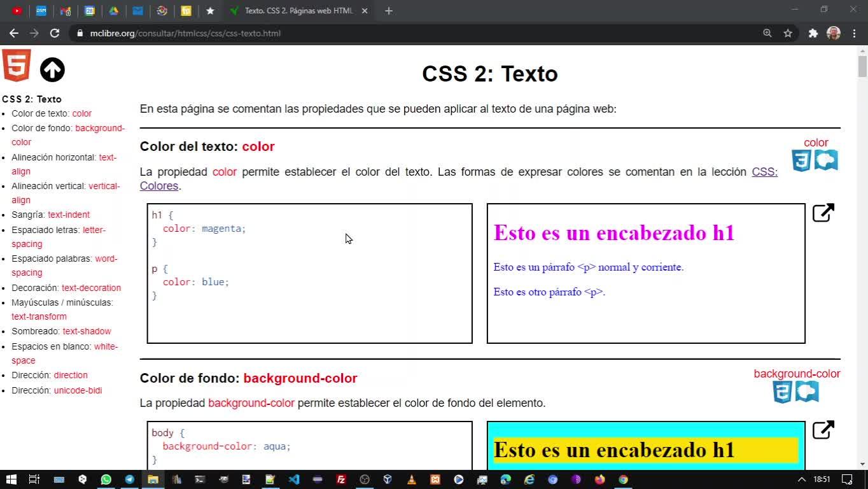Click the CSS shield icon under background-color

(x=782, y=392)
